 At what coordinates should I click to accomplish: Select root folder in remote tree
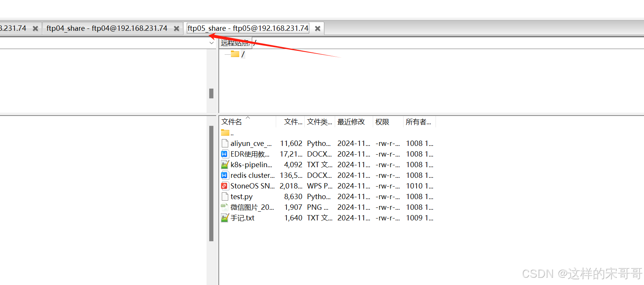pos(235,54)
